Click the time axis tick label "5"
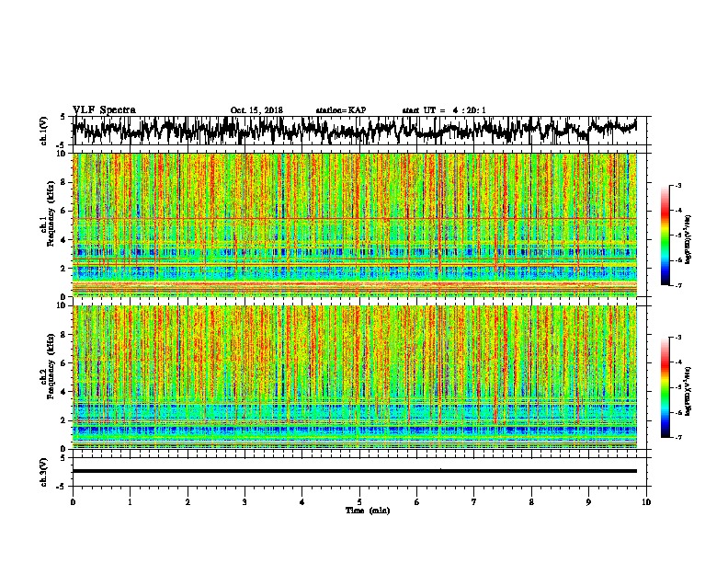 [359, 502]
